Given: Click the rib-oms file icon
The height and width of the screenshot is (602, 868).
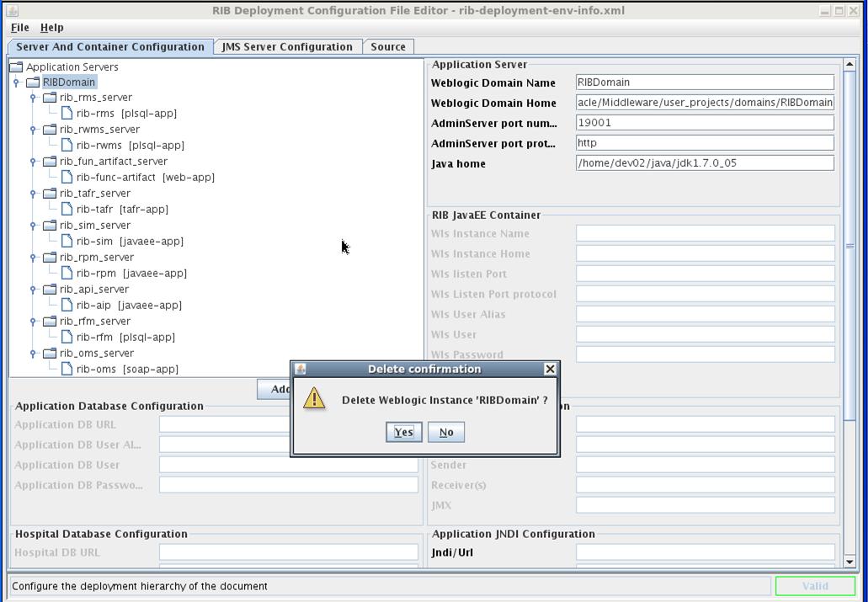Looking at the screenshot, I should (67, 369).
